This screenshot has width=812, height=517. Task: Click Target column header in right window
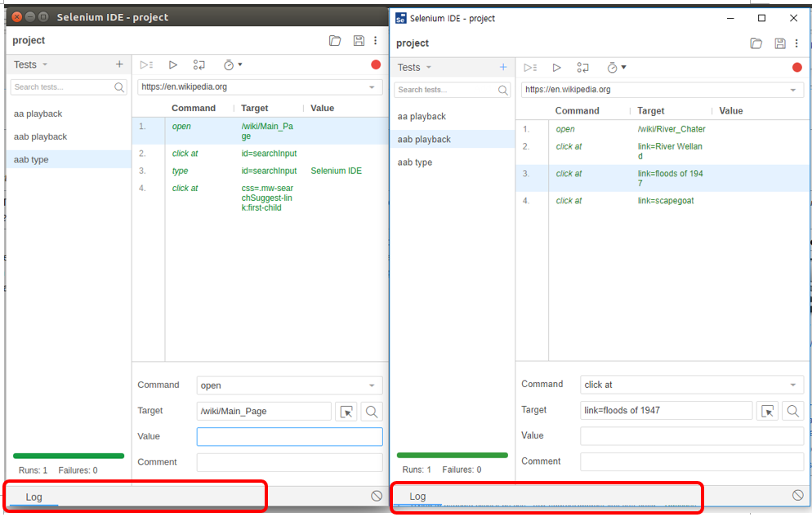pyautogui.click(x=650, y=111)
